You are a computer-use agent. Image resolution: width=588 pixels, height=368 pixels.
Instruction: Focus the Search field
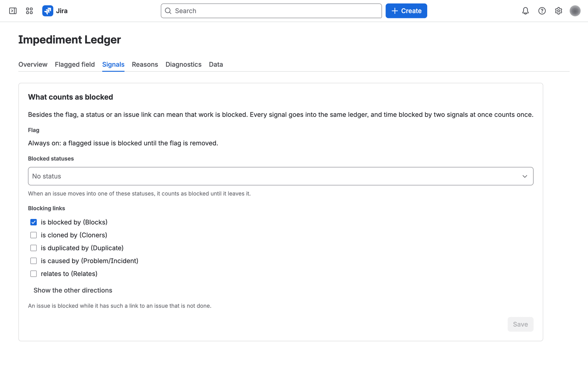[271, 11]
